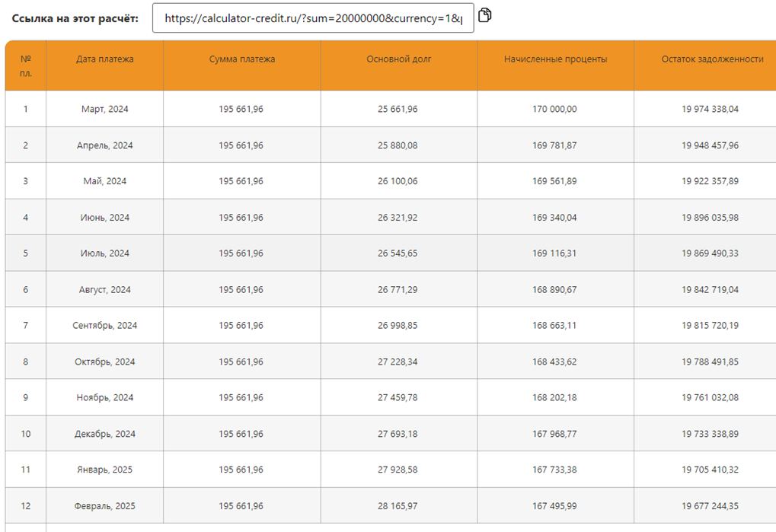Image resolution: width=776 pixels, height=532 pixels.
Task: Click remaining debt 19 922 357,89
Action: pos(711,181)
